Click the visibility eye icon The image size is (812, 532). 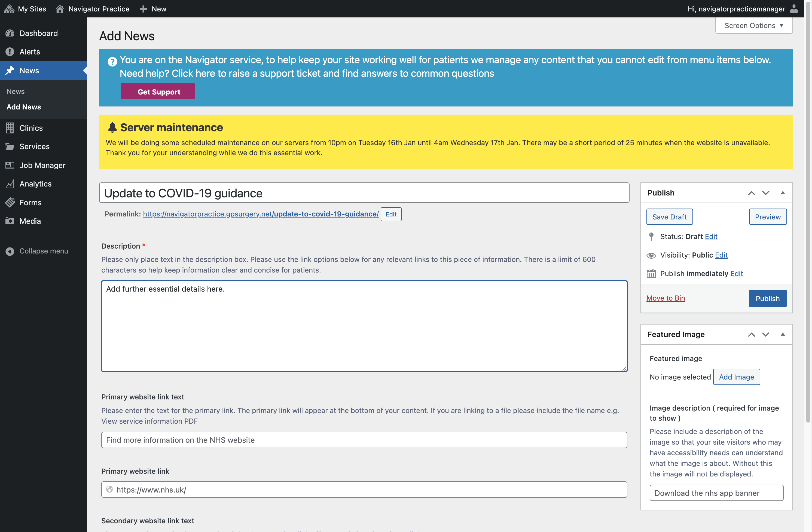651,255
